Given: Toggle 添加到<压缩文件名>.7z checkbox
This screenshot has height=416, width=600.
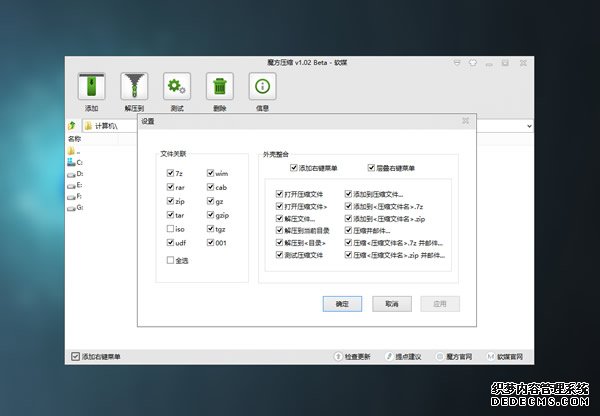Looking at the screenshot, I should (348, 206).
